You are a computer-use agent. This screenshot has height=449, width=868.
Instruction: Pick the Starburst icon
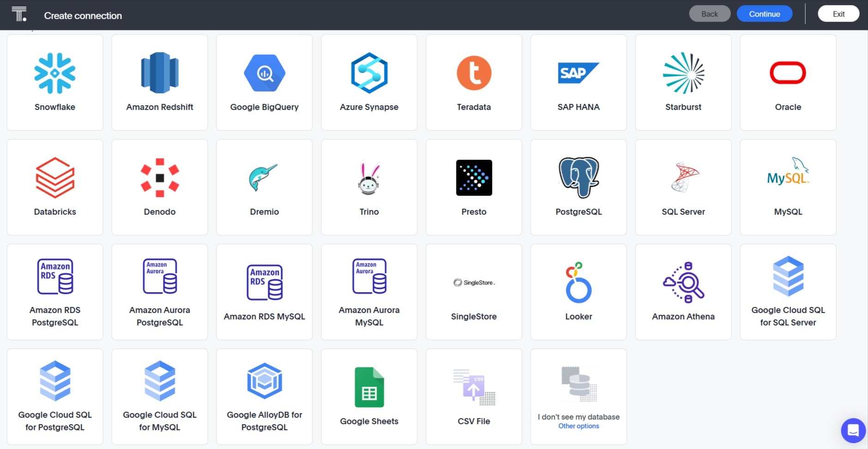683,73
